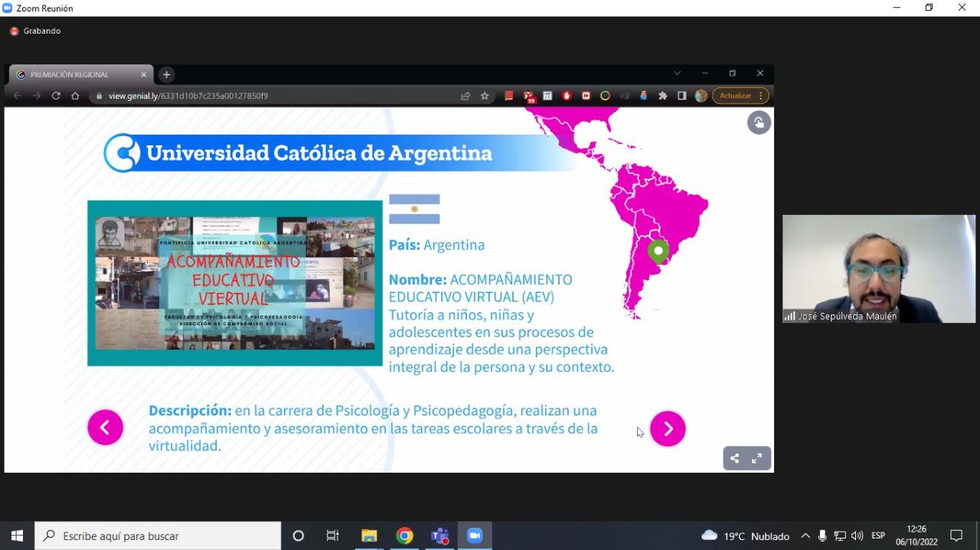The width and height of the screenshot is (980, 550).
Task: Open the white text-tool extension icon
Action: tap(547, 96)
